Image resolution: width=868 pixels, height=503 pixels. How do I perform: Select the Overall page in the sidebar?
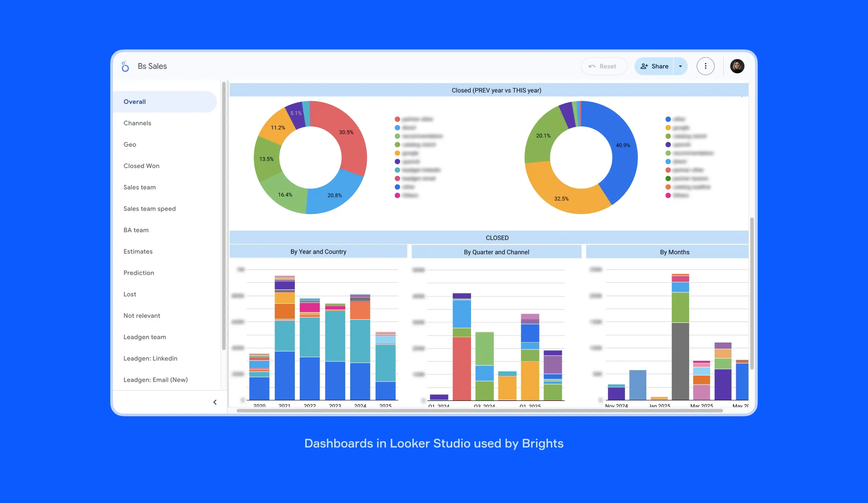[165, 102]
